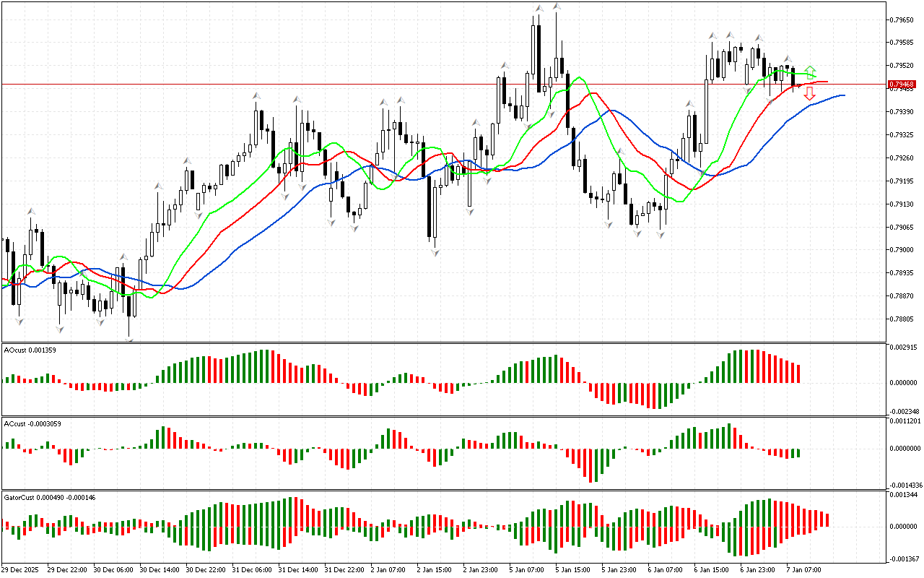Viewport: 924px width, 578px height.
Task: Click the 0.002915 AO scale value
Action: (x=903, y=348)
